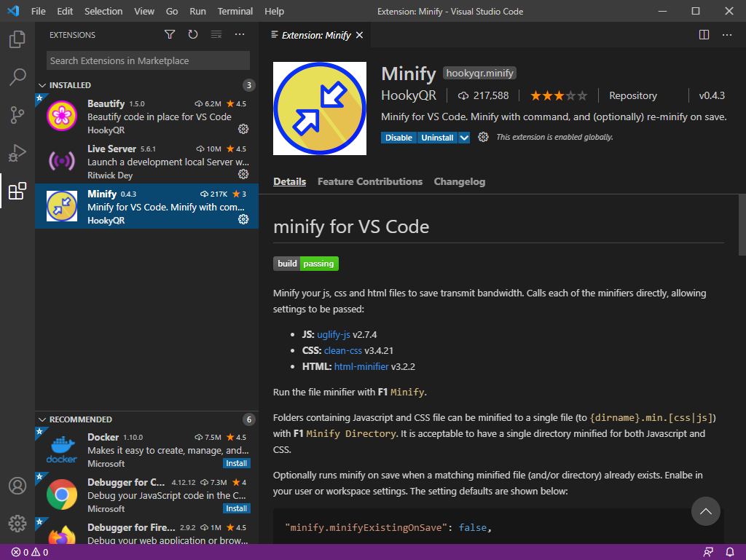The image size is (746, 560).
Task: Open Live Server extension manage gear
Action: coord(243,174)
